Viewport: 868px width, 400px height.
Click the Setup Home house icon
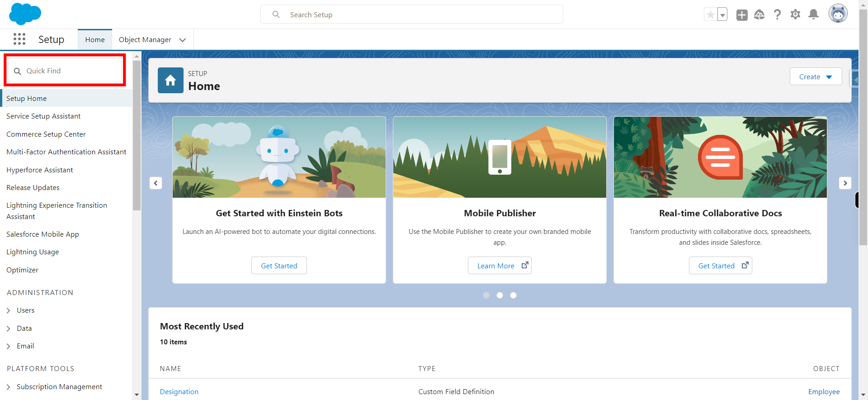pyautogui.click(x=170, y=80)
